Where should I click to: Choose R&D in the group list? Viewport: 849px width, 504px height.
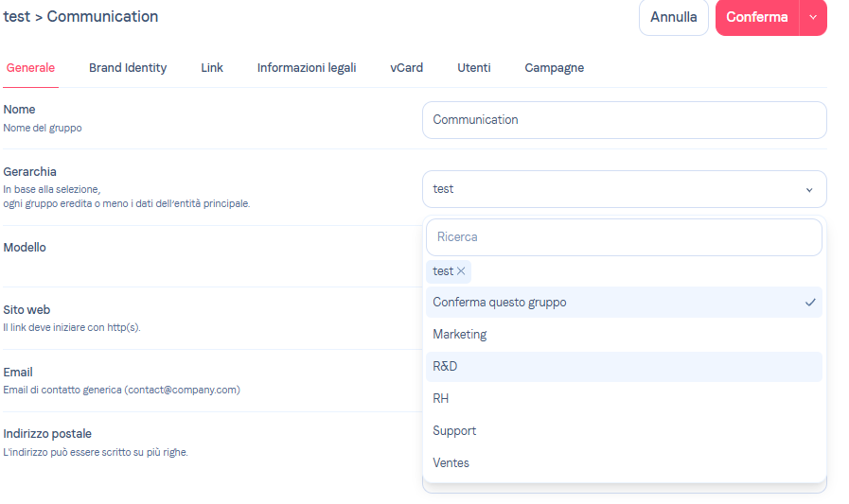tap(446, 367)
